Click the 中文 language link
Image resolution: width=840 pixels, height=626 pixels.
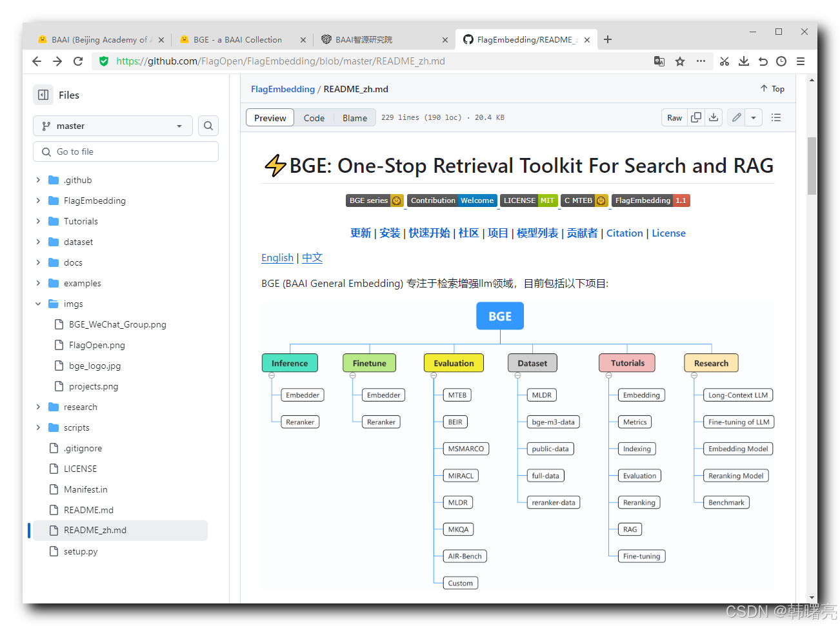coord(312,258)
